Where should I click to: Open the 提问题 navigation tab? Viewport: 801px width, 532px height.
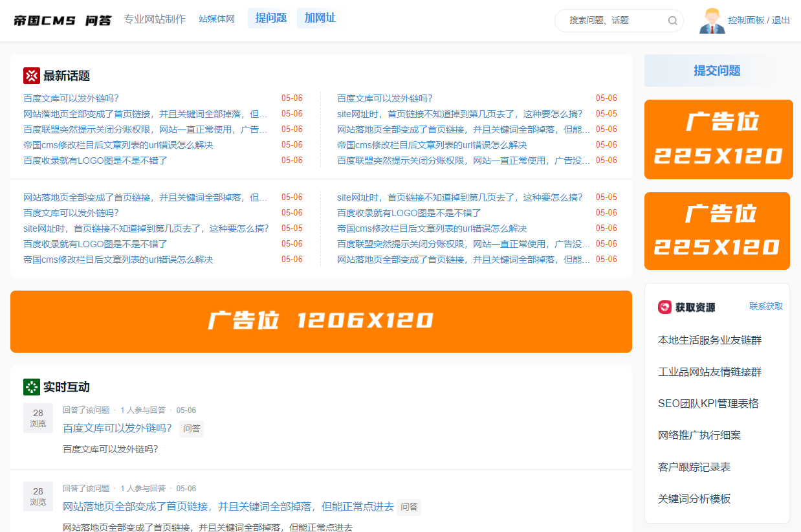[x=270, y=18]
